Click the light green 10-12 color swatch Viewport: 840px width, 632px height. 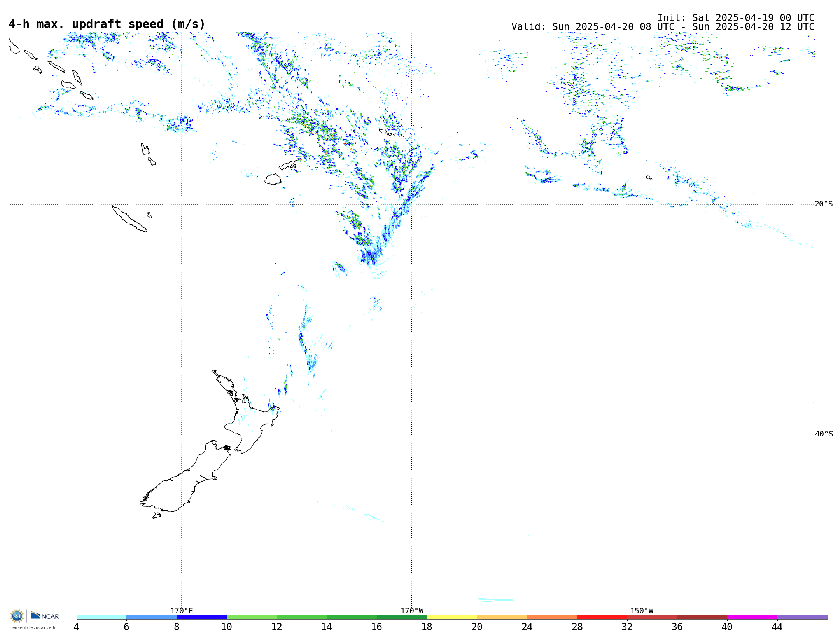(x=252, y=617)
